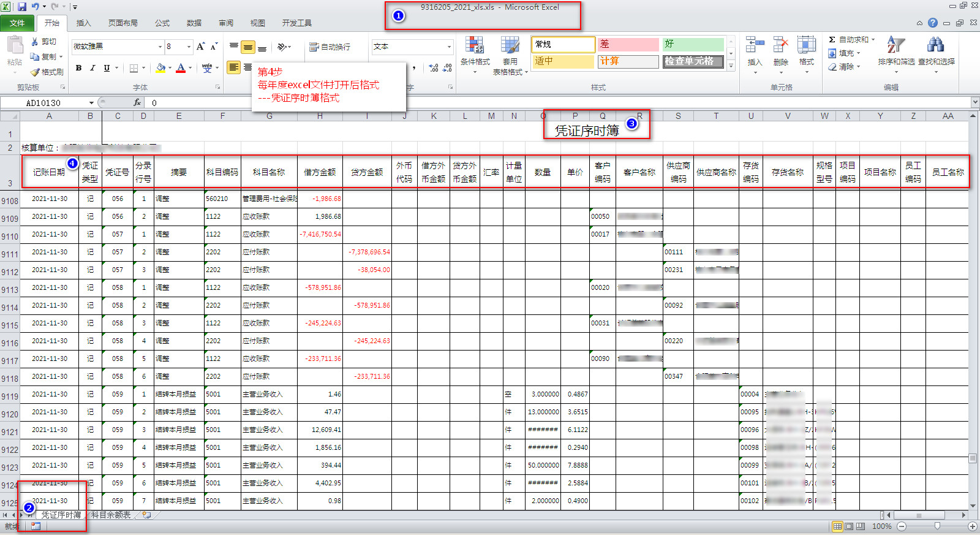Screen dimensions: 980x535
Task: Open the font size dropdown
Action: 189,47
